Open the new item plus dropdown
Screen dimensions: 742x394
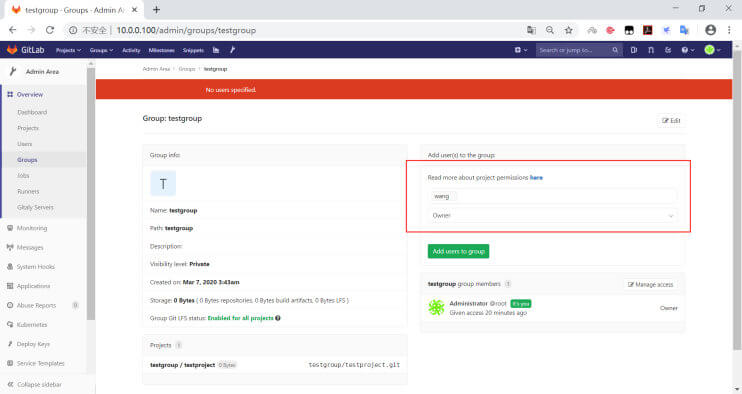(x=521, y=50)
